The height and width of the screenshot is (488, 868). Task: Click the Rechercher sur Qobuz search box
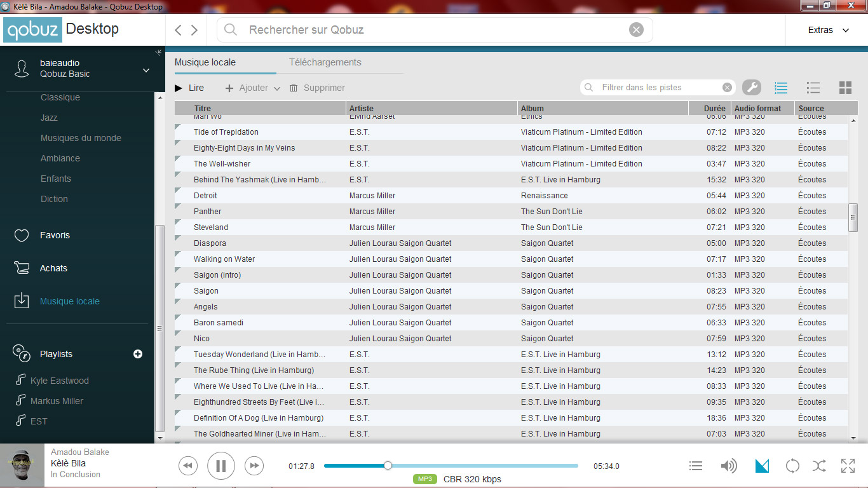[x=435, y=30]
